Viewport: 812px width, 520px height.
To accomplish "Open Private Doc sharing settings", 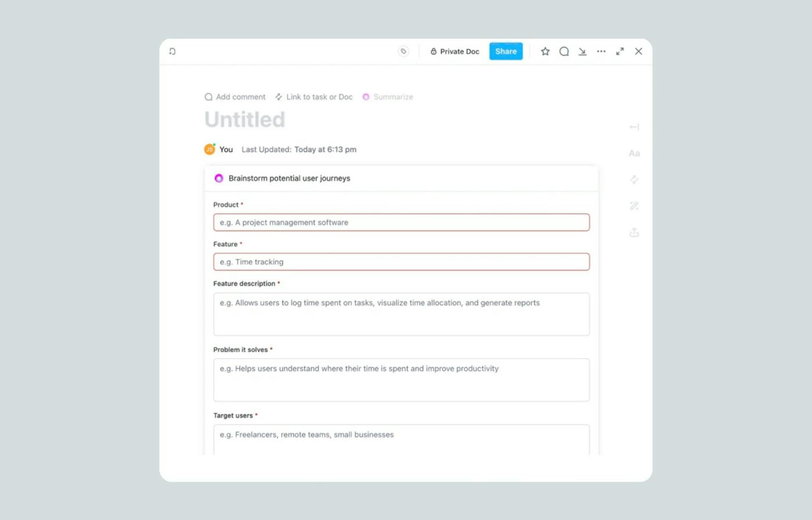I will point(455,51).
